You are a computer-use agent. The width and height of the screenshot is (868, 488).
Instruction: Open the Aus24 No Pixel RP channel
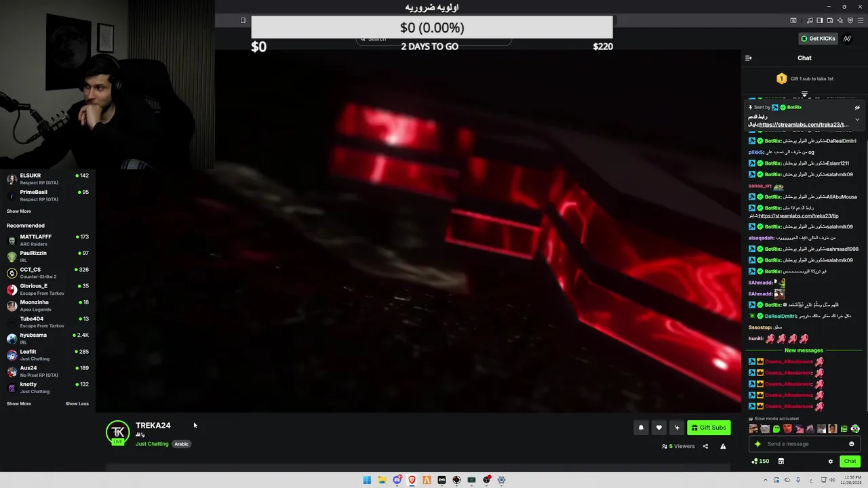click(47, 371)
